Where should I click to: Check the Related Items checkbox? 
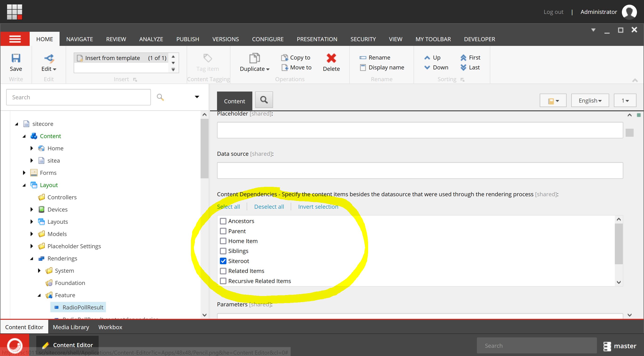tap(223, 271)
